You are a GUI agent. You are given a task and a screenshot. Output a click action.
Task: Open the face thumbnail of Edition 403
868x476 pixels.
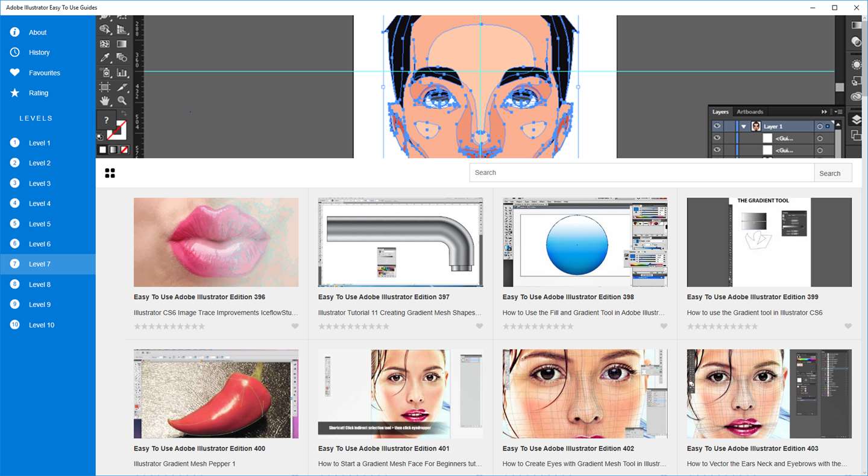[x=769, y=393]
